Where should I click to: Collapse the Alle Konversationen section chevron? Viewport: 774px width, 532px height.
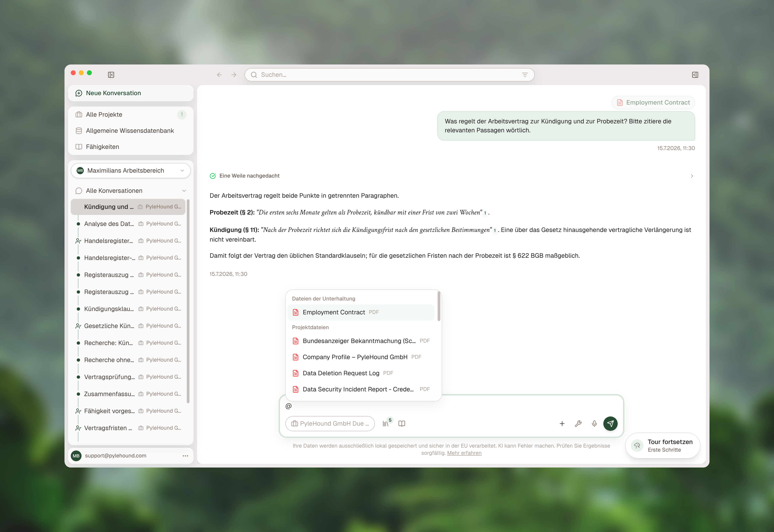point(184,191)
